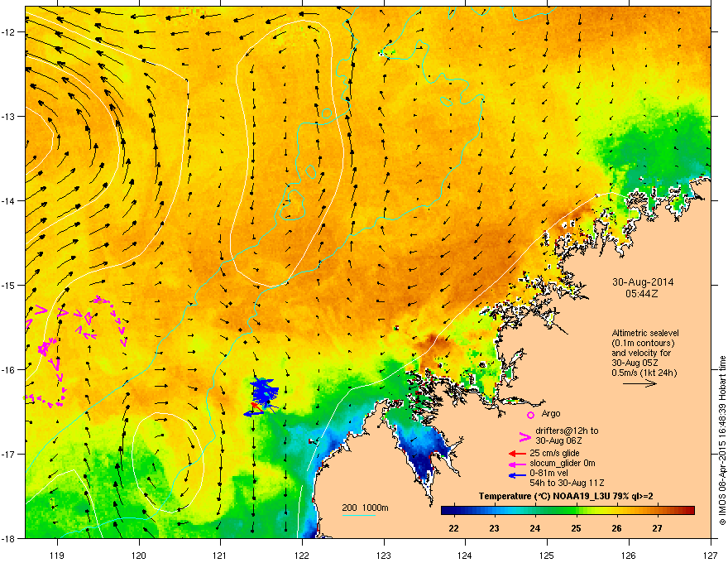728x563 pixels.
Task: Click the temperature color bar
Action: click(x=568, y=511)
